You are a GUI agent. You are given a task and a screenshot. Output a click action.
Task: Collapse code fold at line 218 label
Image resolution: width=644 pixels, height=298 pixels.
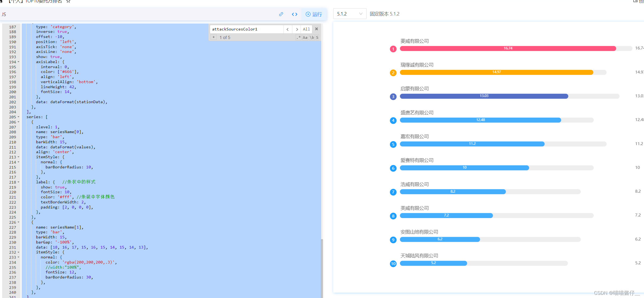point(18,182)
